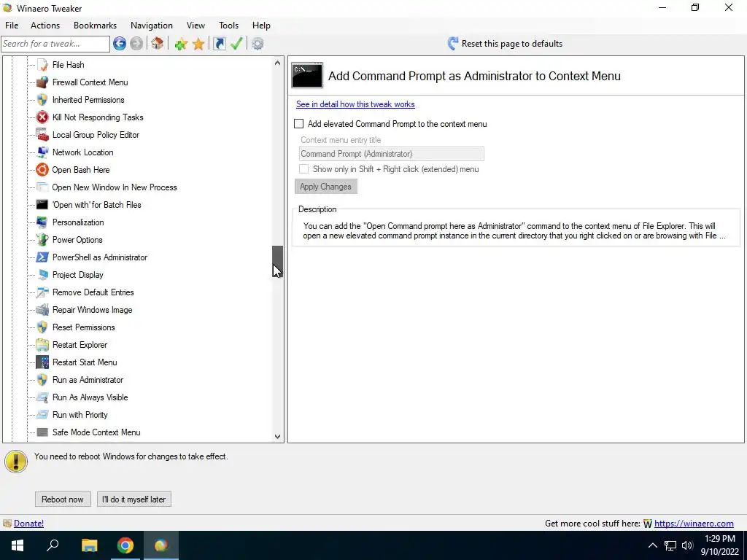This screenshot has height=560, width=747.
Task: Click the shortcut arrow toolbar icon
Action: click(219, 44)
